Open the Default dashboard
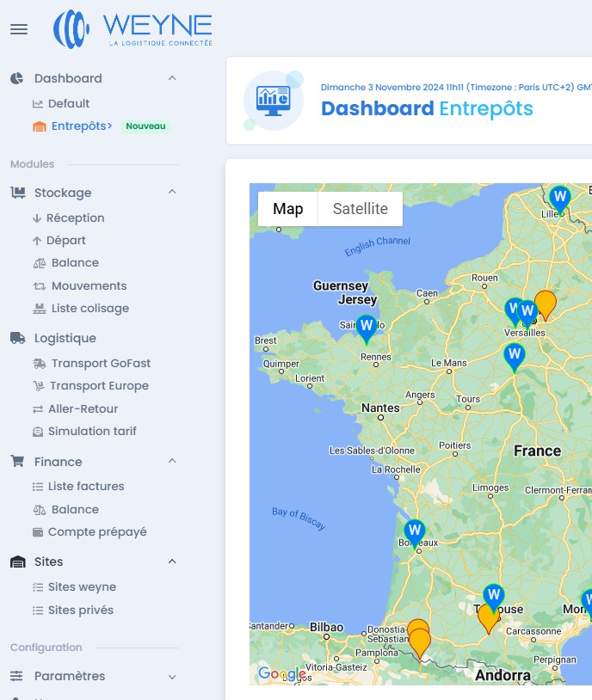Screen dimensions: 592x700 (69, 103)
